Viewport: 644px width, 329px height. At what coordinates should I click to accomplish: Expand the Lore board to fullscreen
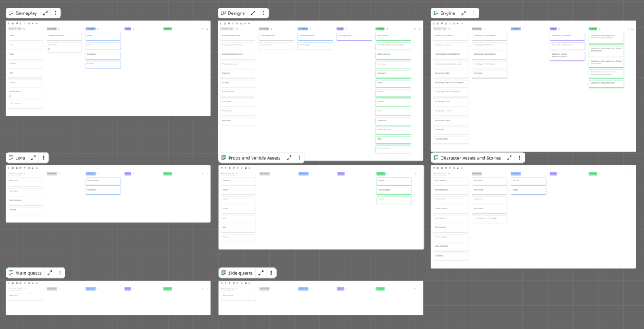click(33, 157)
